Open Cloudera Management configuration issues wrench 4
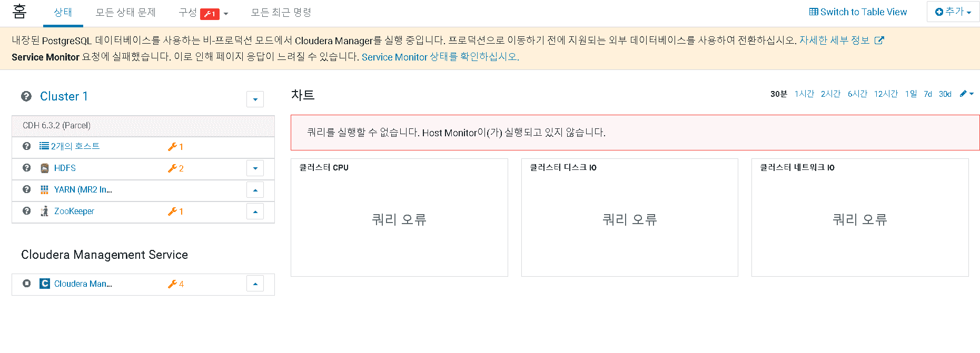 coord(175,284)
